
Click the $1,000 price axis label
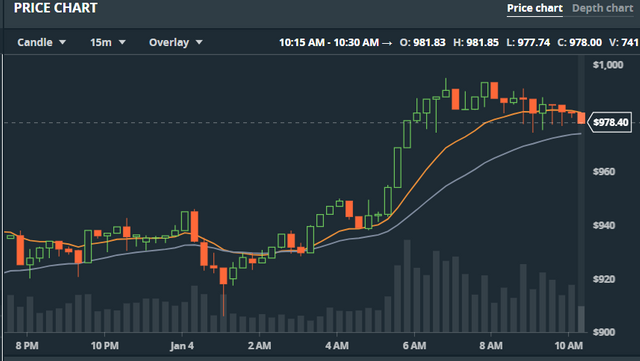tap(608, 65)
